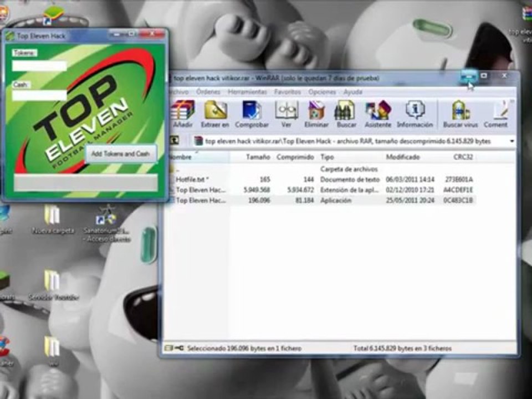Click the Buscar toolbar icon
This screenshot has height=399, width=532.
pos(346,114)
